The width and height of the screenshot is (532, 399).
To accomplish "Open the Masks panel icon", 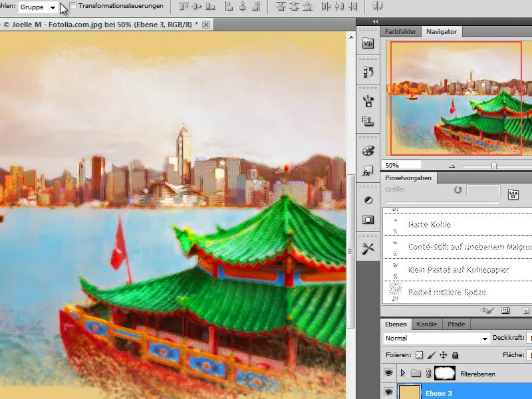I will click(x=368, y=220).
